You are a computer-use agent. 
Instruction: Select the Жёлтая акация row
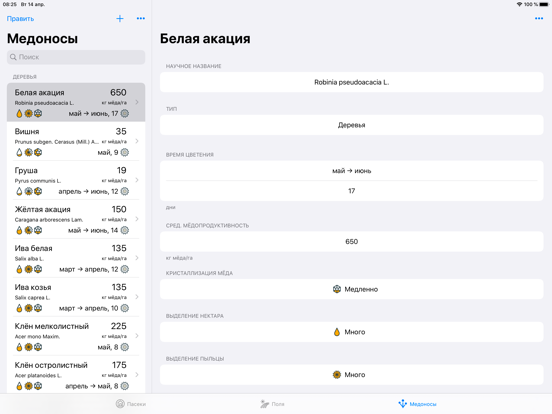point(76,219)
